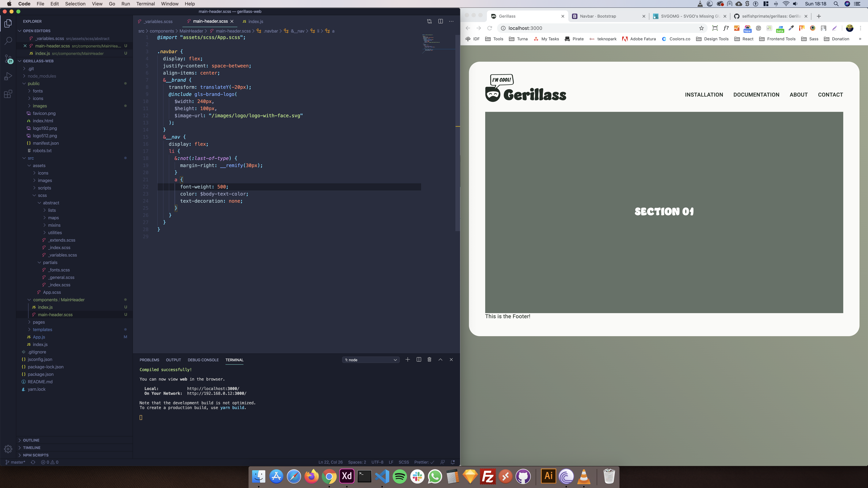
Task: Click SCSS language mode in the status bar
Action: (x=404, y=462)
